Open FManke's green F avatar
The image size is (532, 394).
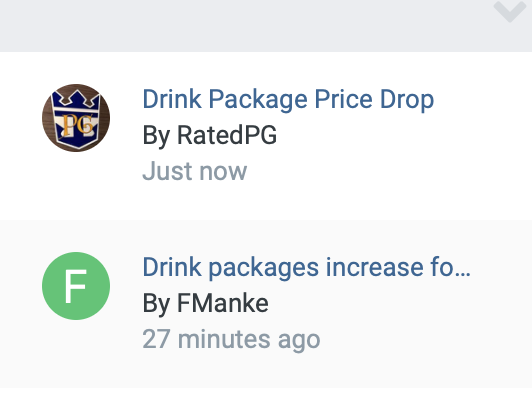point(76,286)
